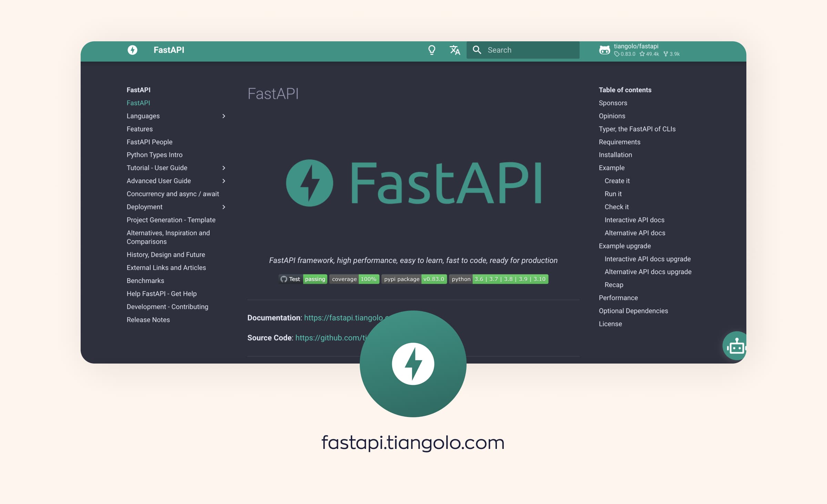The image size is (827, 504).
Task: Expand the Deployment section
Action: (223, 207)
